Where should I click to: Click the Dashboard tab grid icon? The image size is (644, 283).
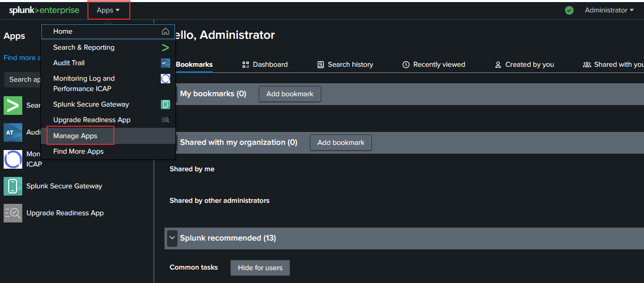coord(246,65)
